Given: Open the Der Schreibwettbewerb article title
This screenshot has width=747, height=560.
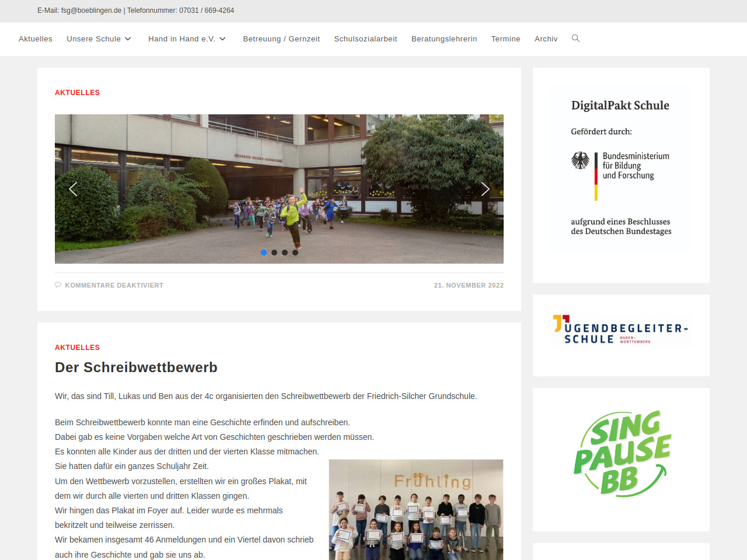Looking at the screenshot, I should point(136,367).
